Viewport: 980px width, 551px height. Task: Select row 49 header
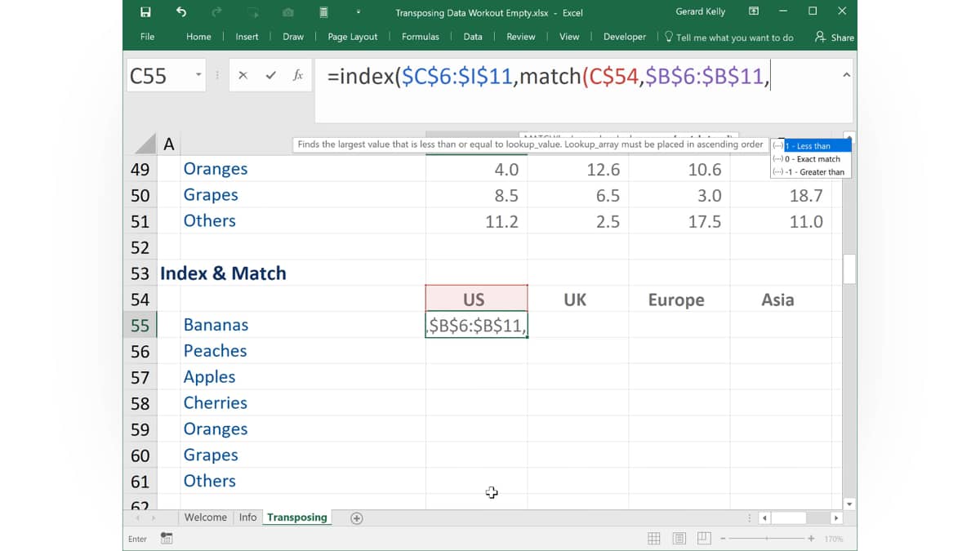(x=140, y=169)
